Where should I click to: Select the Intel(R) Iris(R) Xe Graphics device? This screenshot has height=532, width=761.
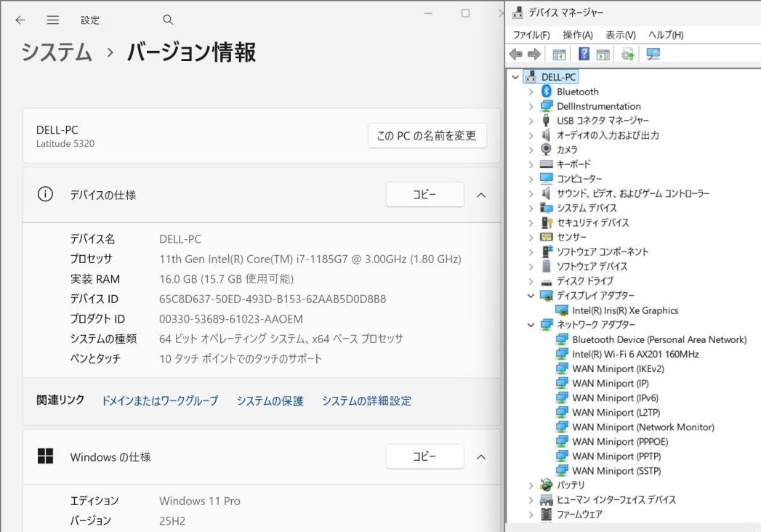pos(625,310)
